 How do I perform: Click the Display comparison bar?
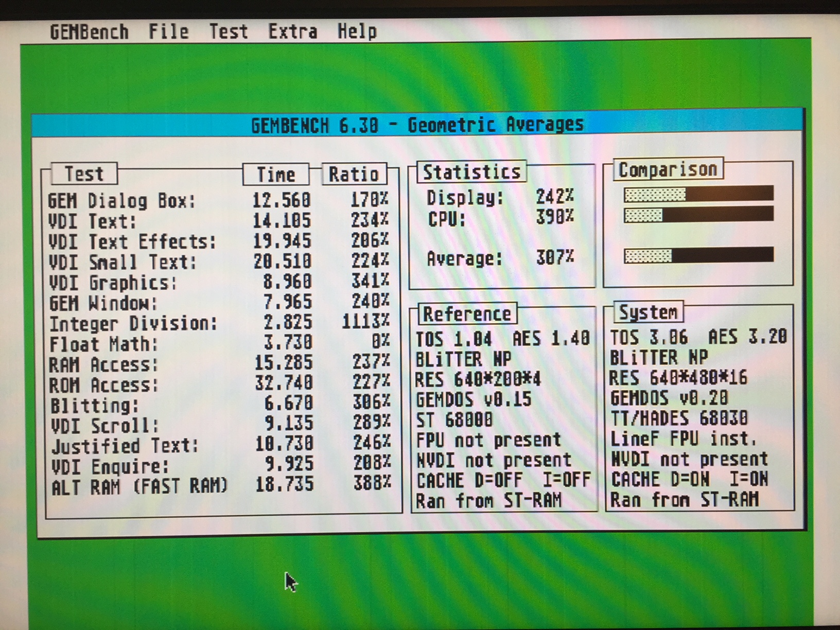(698, 195)
